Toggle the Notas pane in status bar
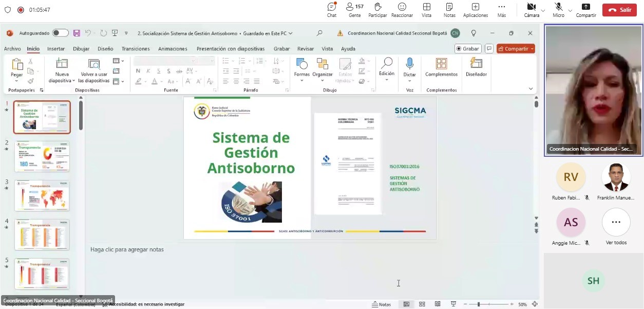Image resolution: width=644 pixels, height=309 pixels. point(382,304)
